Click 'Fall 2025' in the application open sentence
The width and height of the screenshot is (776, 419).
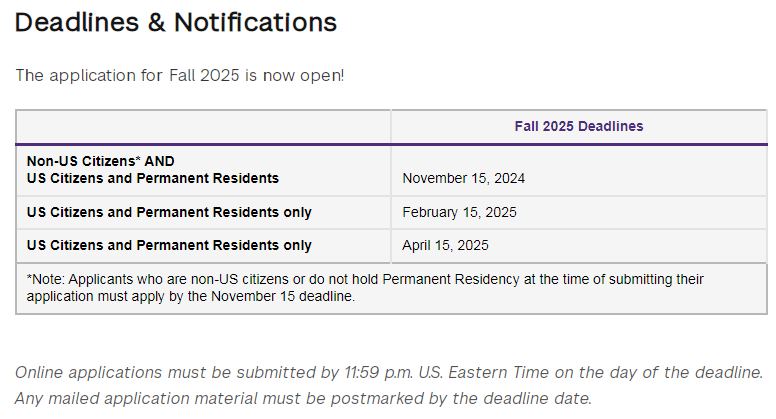[x=204, y=76]
